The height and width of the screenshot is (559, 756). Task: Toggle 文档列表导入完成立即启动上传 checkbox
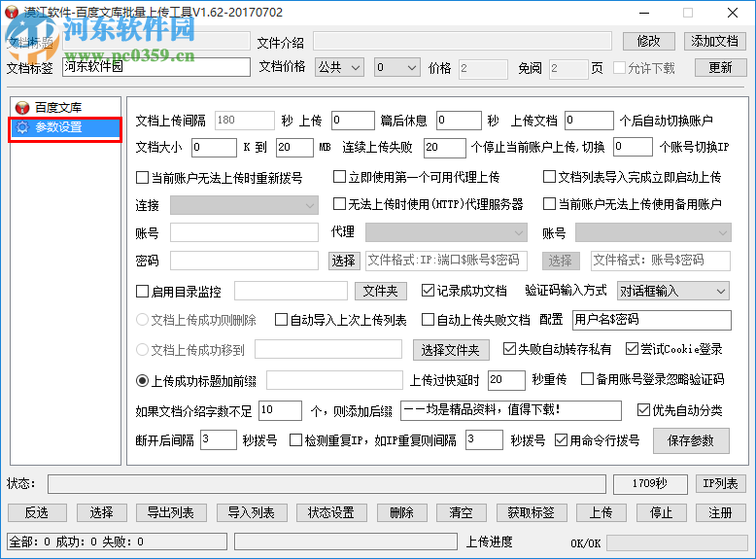coord(549,177)
